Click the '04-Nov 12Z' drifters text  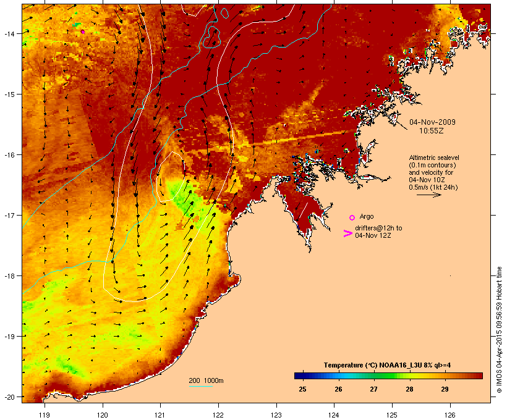tap(373, 235)
